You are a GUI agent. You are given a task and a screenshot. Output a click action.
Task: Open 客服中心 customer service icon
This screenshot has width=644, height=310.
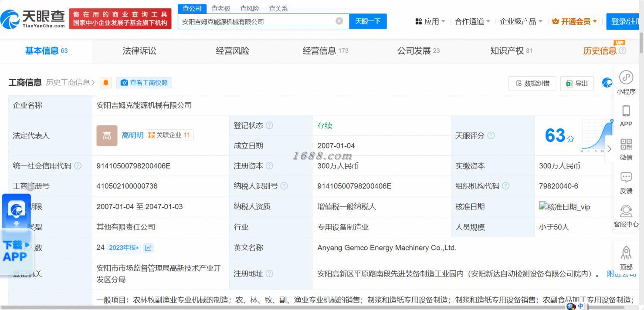(626, 216)
